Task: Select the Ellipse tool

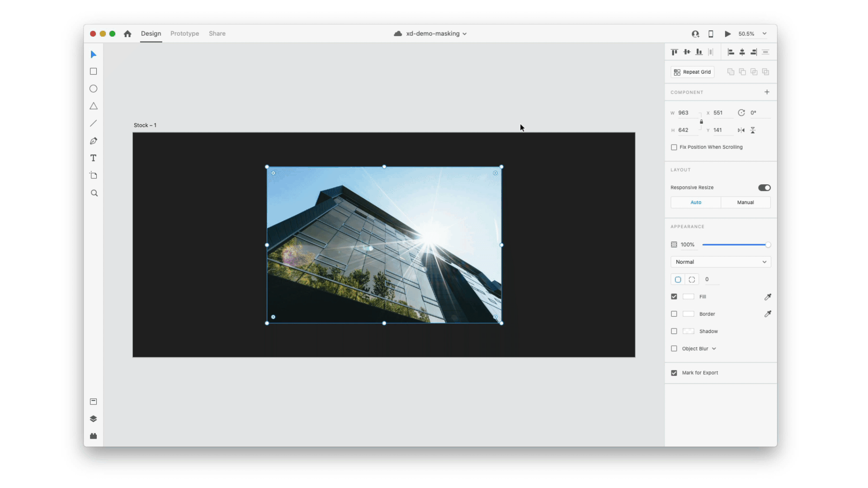Action: click(94, 89)
